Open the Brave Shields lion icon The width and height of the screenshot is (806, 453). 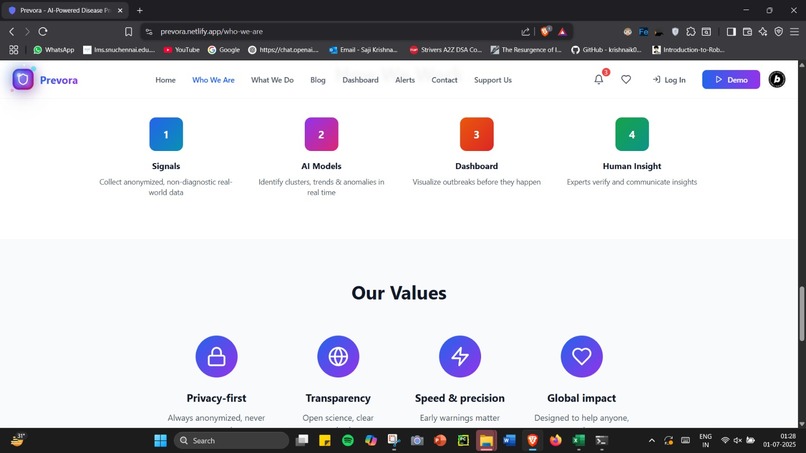[x=545, y=31]
